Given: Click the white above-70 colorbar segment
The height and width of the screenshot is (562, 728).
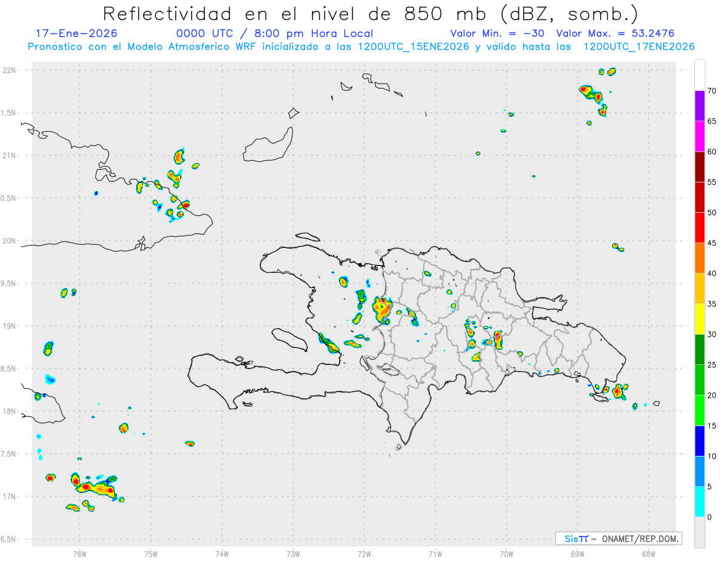Looking at the screenshot, I should [x=699, y=75].
